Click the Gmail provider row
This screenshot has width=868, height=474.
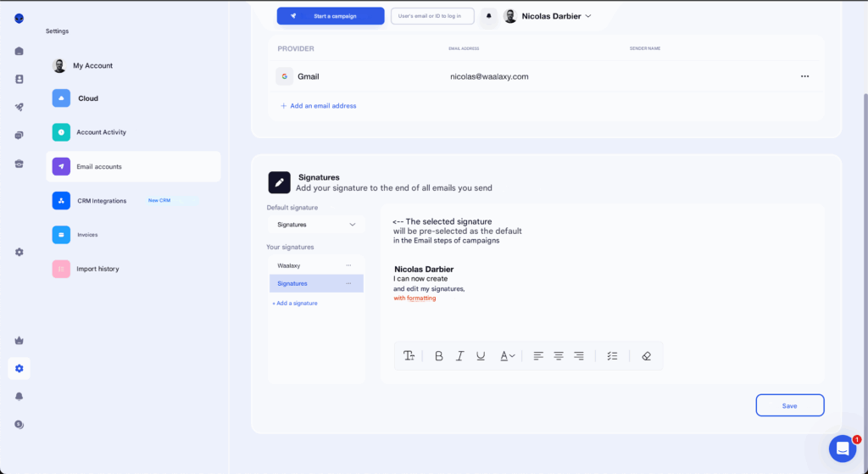545,76
